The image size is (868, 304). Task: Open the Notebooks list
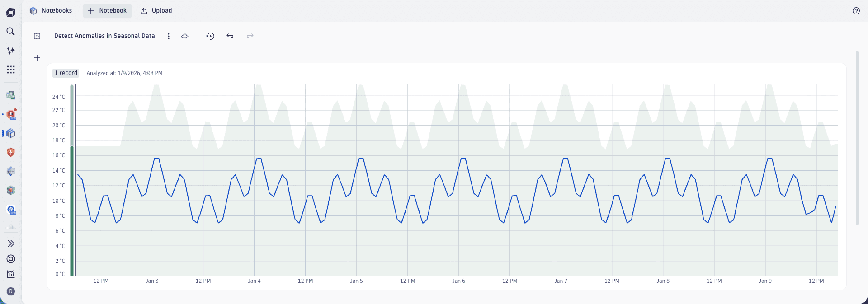(x=51, y=10)
